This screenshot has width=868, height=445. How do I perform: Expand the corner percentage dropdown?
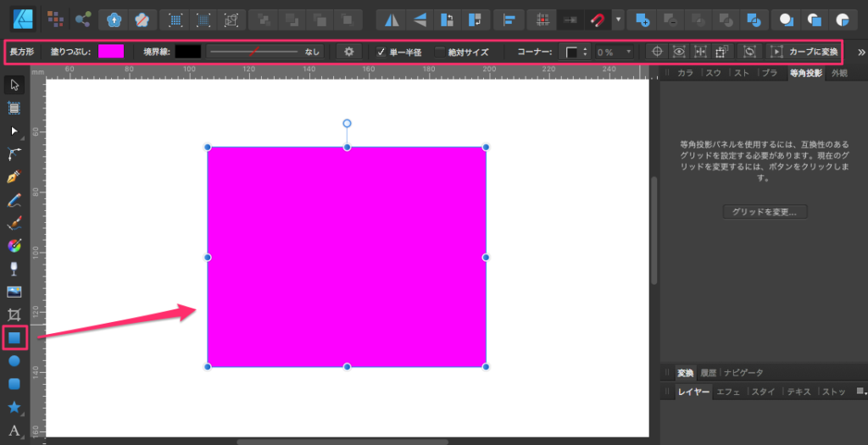point(628,52)
